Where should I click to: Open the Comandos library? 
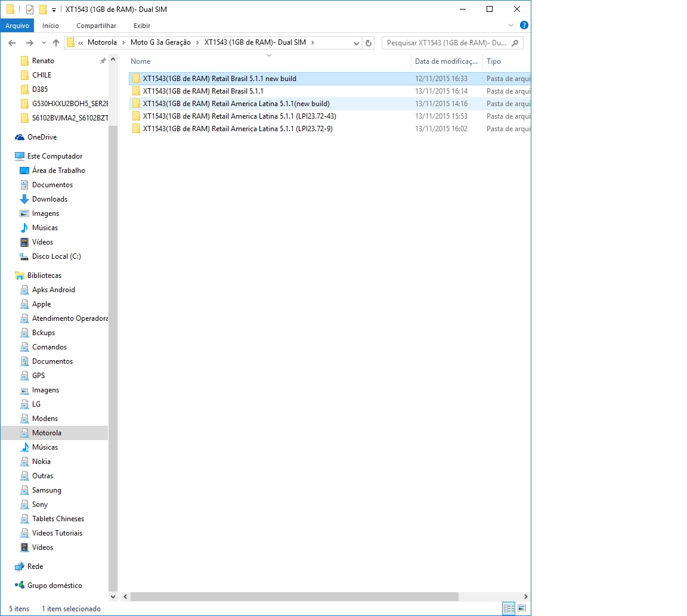coord(49,347)
